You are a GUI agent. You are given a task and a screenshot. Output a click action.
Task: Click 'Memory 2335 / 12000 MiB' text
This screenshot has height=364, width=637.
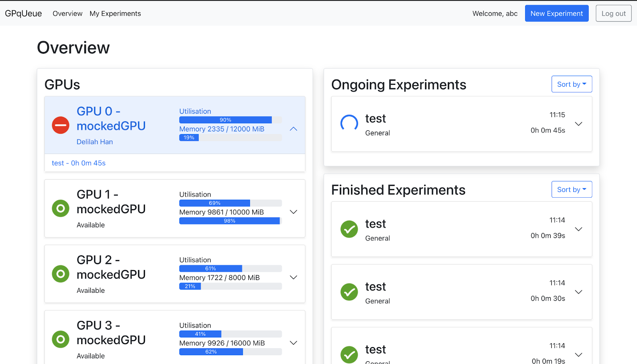pos(222,129)
